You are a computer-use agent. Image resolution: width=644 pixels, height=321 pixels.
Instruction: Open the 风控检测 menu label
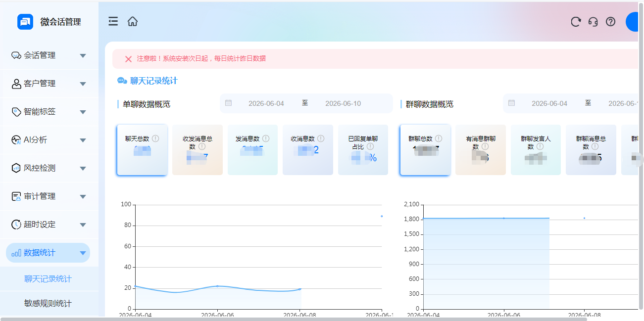pyautogui.click(x=40, y=168)
